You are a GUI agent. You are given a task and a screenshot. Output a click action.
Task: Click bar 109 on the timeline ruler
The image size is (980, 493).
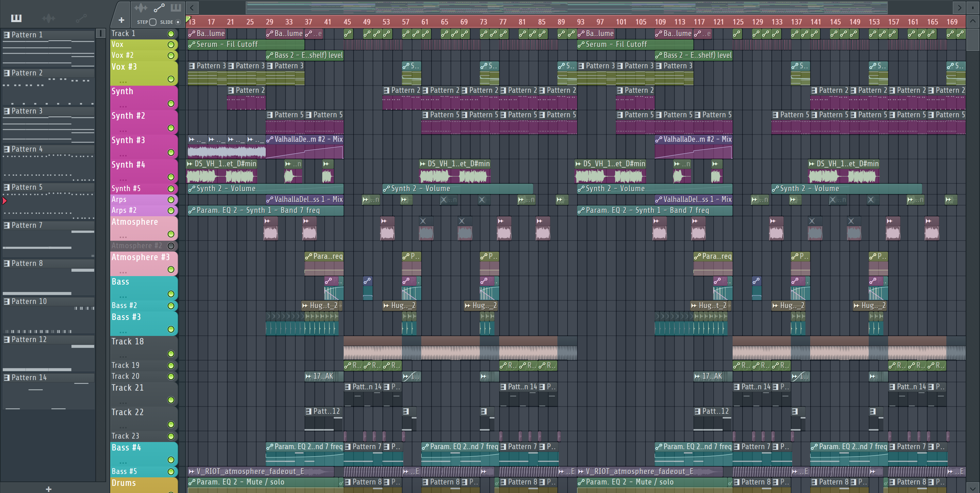(x=660, y=22)
